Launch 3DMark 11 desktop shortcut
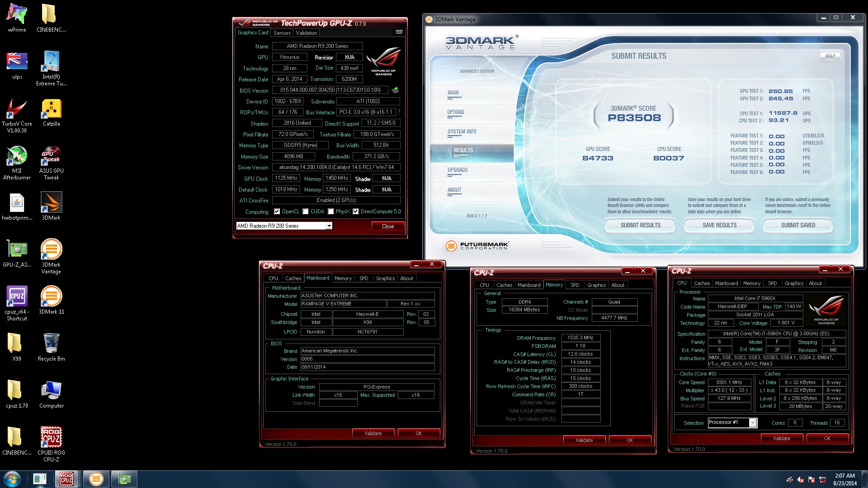Viewport: 868px width, 488px height. [51, 300]
